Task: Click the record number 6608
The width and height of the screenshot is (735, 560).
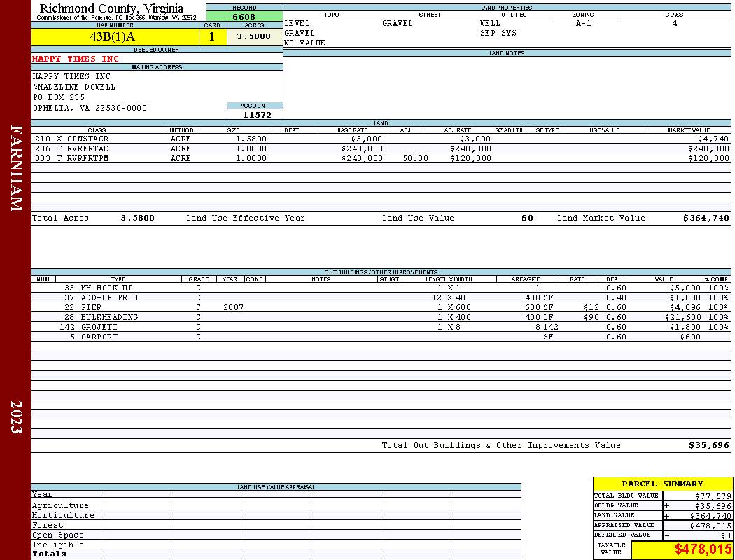Action: pyautogui.click(x=244, y=16)
